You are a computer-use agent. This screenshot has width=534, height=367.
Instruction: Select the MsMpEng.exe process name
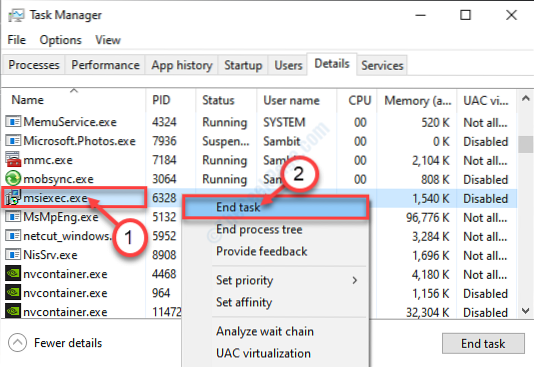(x=61, y=217)
